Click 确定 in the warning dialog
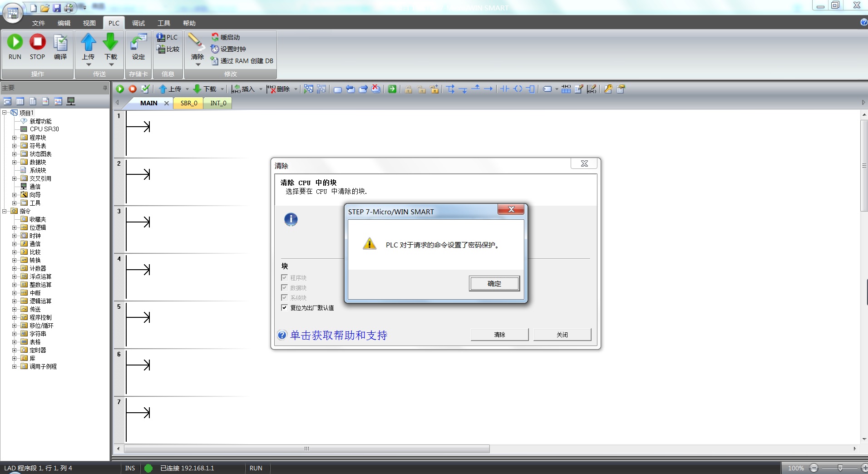The width and height of the screenshot is (868, 474). coord(494,284)
